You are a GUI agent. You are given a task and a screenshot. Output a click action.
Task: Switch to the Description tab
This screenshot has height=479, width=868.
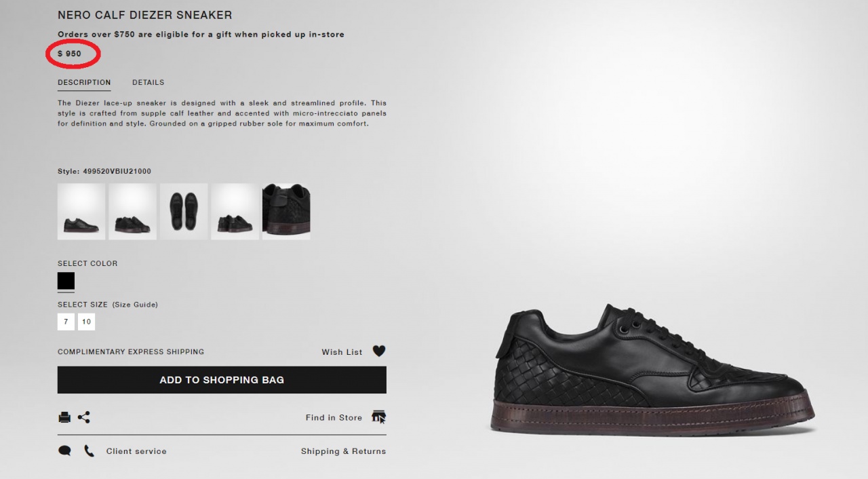[x=84, y=82]
